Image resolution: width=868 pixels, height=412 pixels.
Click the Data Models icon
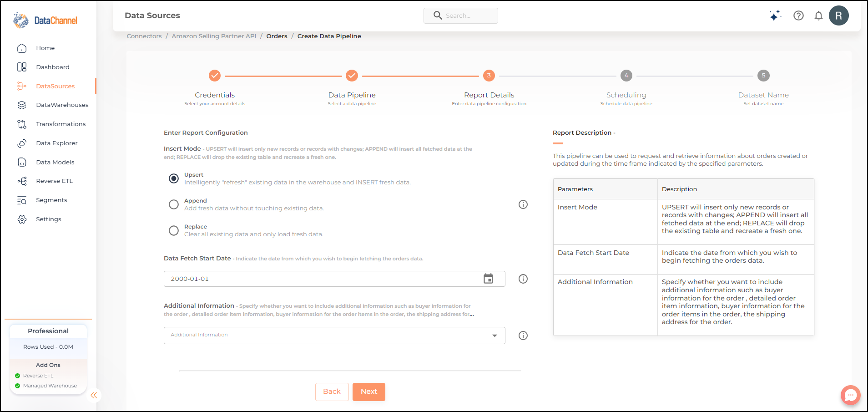(22, 162)
